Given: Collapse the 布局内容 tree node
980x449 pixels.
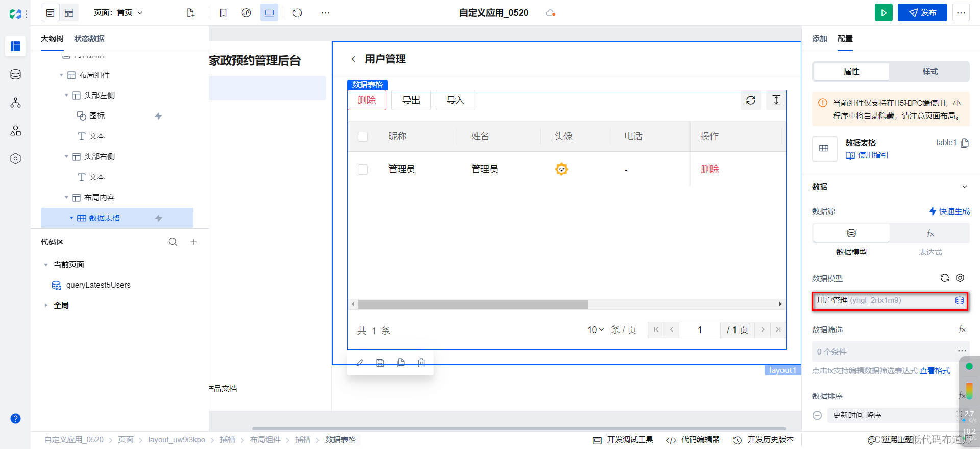Looking at the screenshot, I should (66, 198).
